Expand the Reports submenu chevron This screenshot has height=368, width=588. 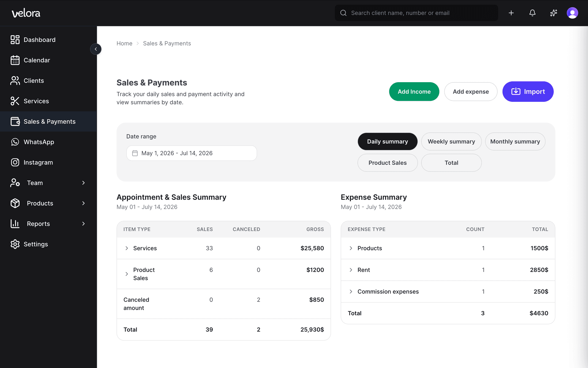tap(83, 224)
